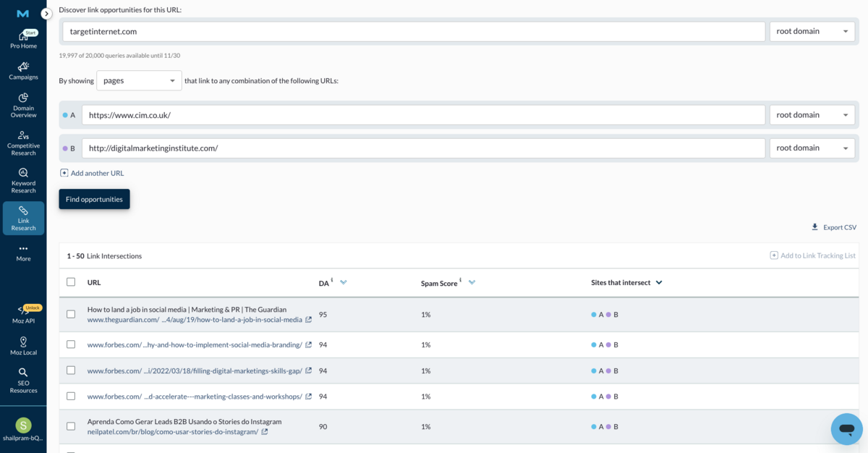The image size is (868, 453).
Task: Click the shailpram username in the sidebar
Action: (x=23, y=439)
